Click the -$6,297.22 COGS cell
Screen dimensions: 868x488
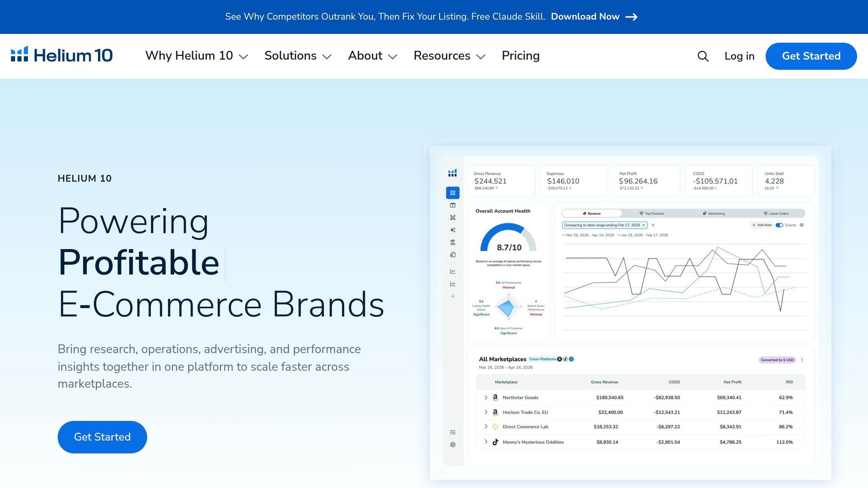tap(668, 427)
